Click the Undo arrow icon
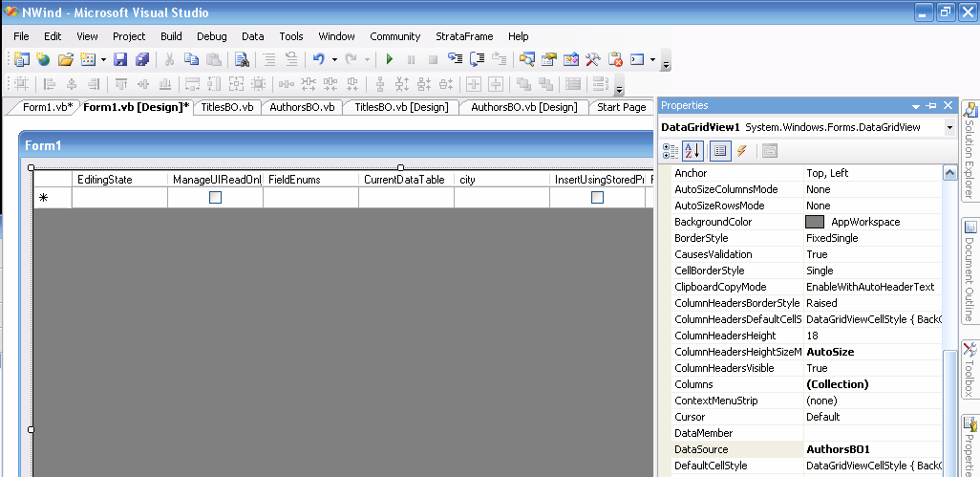The width and height of the screenshot is (980, 477). (x=318, y=59)
